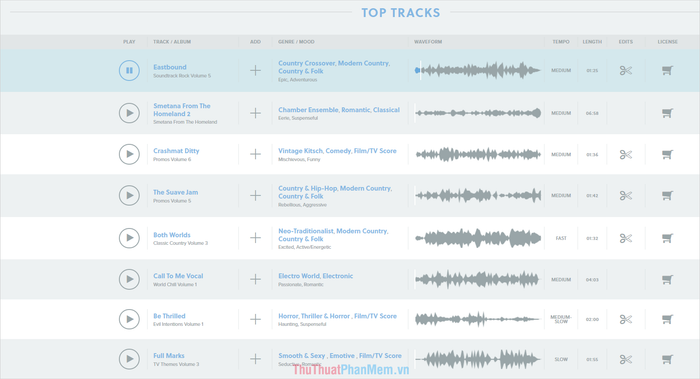This screenshot has height=379, width=700.
Task: Open The Suave Jam title link
Action: pyautogui.click(x=175, y=192)
